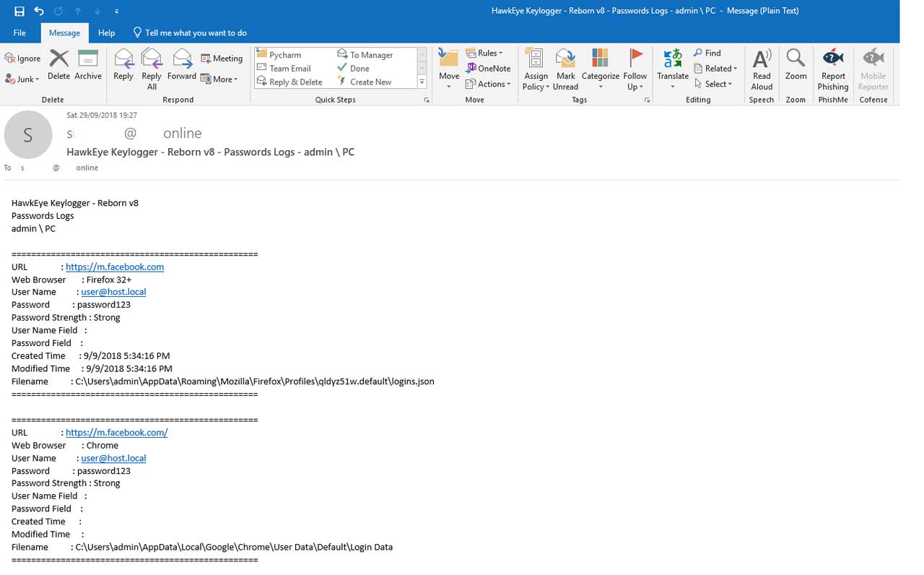Viewport: 924px width, 575px height.
Task: Open the Help ribbon tab
Action: coord(106,33)
